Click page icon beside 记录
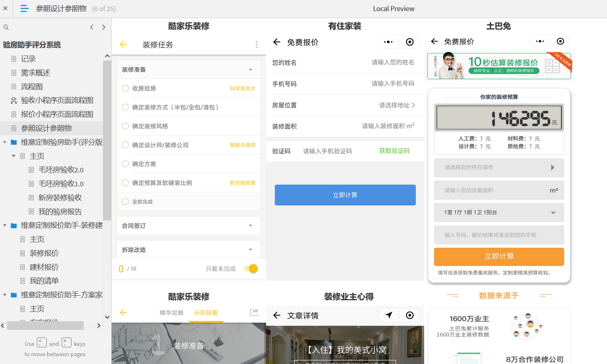607x364 pixels. [x=14, y=59]
